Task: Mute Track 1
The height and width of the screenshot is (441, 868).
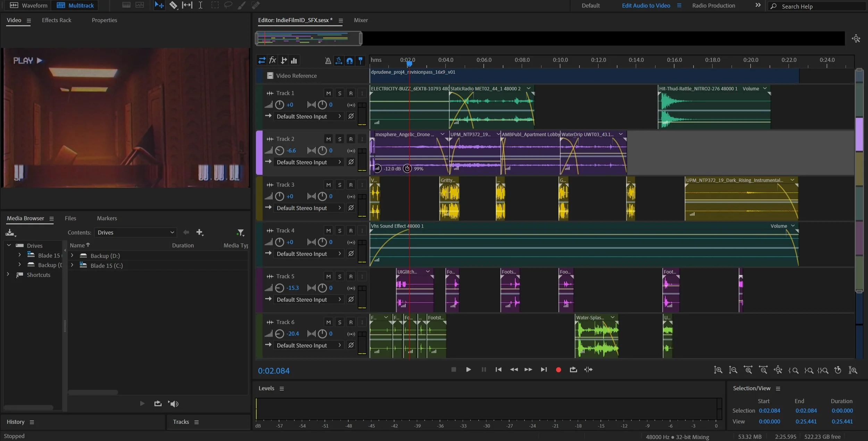Action: point(328,93)
